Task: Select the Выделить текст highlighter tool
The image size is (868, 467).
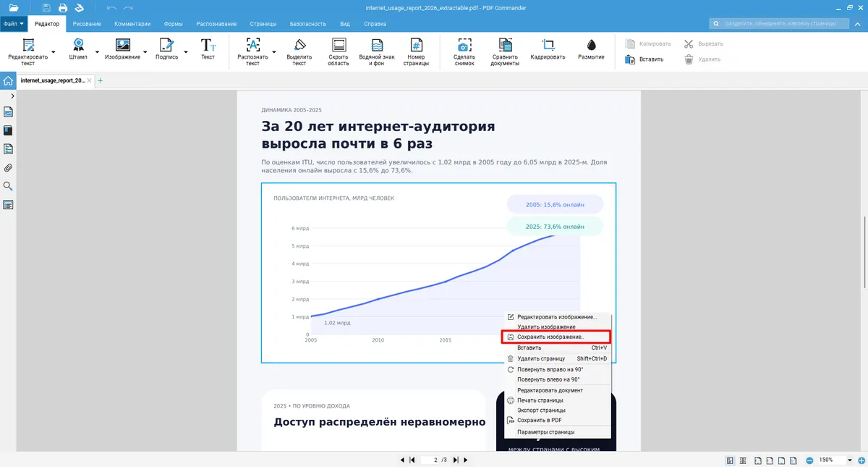Action: 299,51
